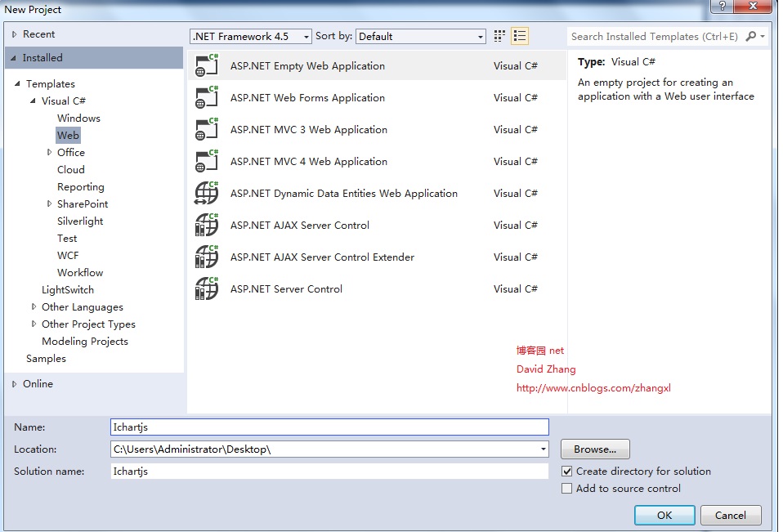Open the .NET Framework 4.5 dropdown
Viewport: 783px width, 532px height.
[x=251, y=37]
